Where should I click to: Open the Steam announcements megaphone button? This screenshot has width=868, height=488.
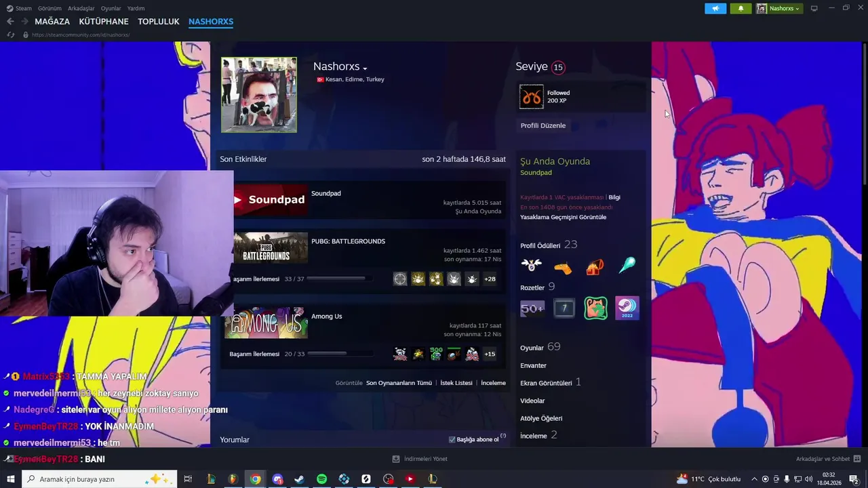pyautogui.click(x=715, y=8)
